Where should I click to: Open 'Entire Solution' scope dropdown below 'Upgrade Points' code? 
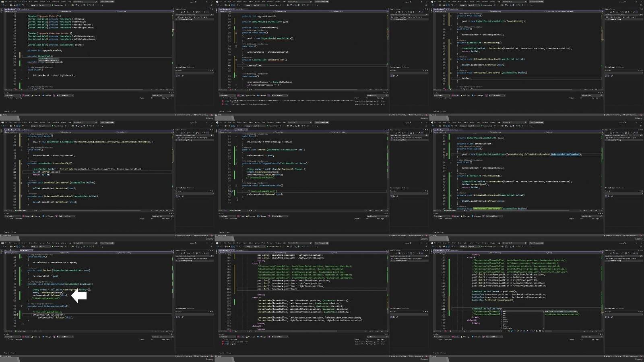click(13, 95)
